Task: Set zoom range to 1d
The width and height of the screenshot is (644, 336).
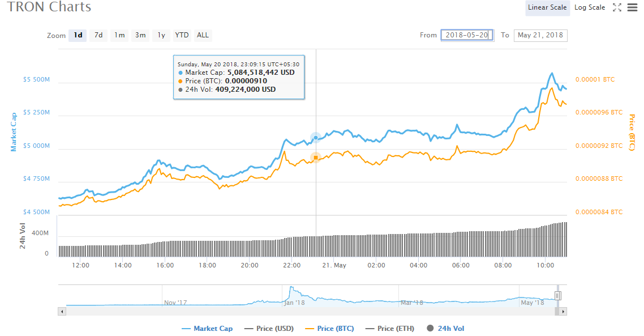Action: [78, 35]
